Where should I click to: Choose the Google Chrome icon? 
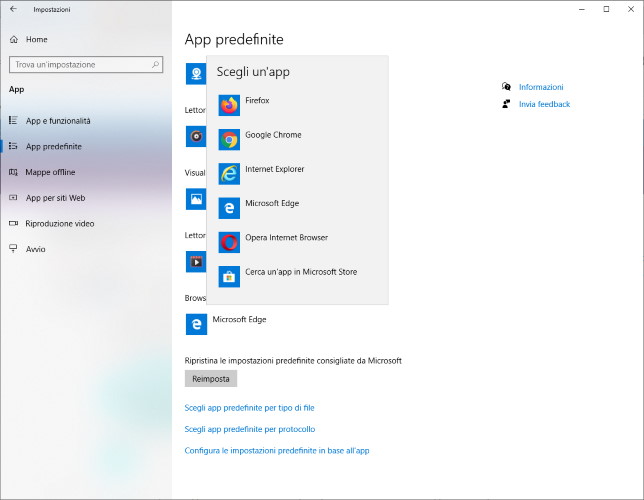[229, 140]
